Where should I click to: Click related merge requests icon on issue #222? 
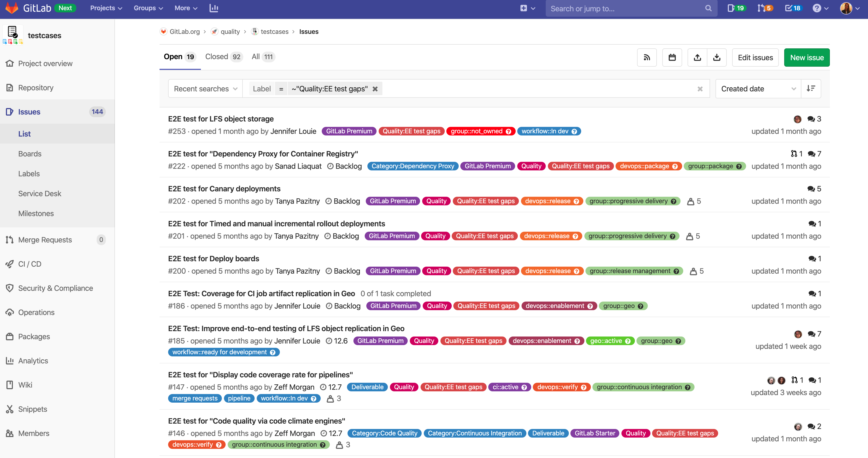pyautogui.click(x=794, y=154)
